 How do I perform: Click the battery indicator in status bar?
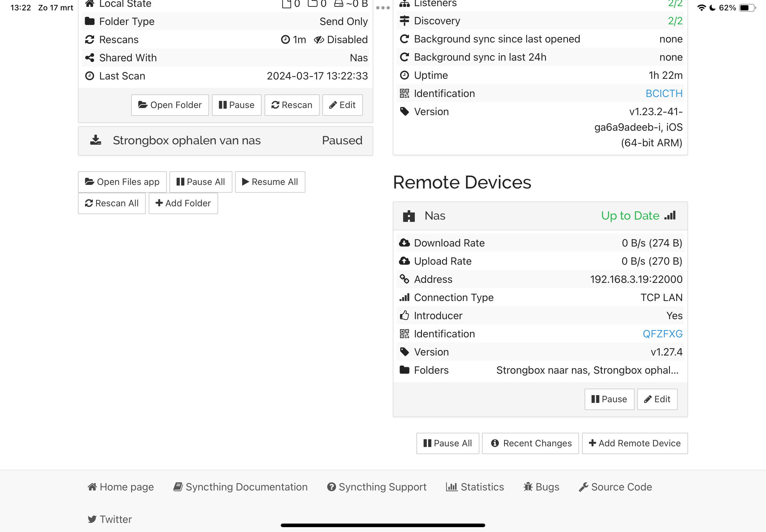[x=747, y=8]
